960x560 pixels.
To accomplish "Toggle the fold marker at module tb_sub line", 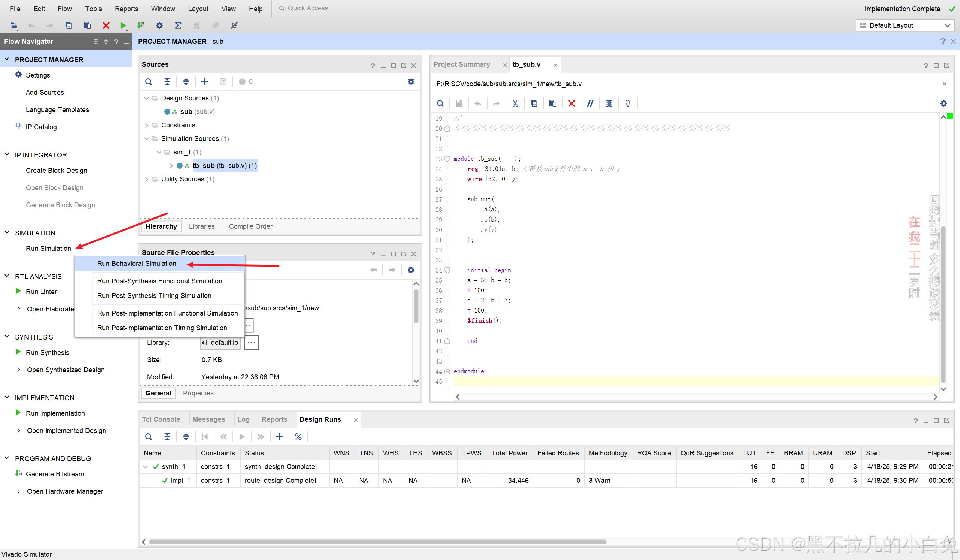I will point(447,159).
